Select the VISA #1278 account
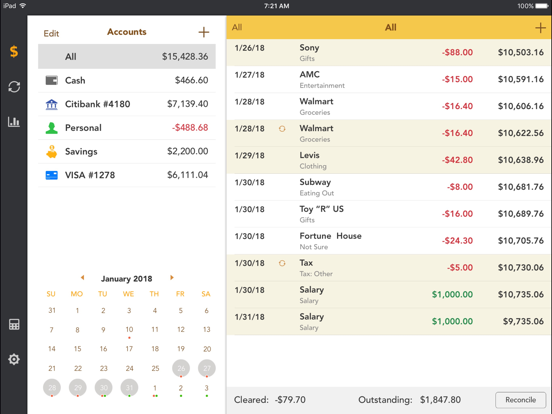552x414 pixels. [127, 175]
